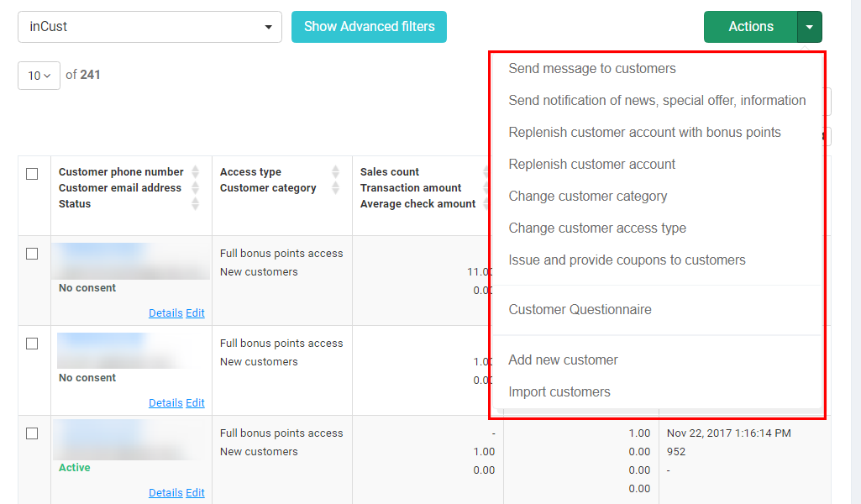
Task: Sort by Customer email address arrows
Action: coord(196,188)
